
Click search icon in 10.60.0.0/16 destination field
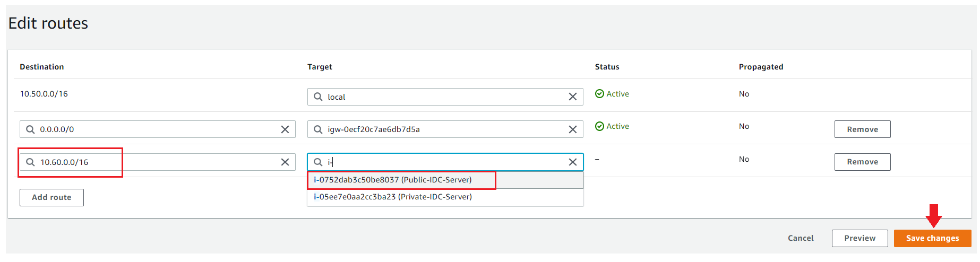pyautogui.click(x=30, y=162)
